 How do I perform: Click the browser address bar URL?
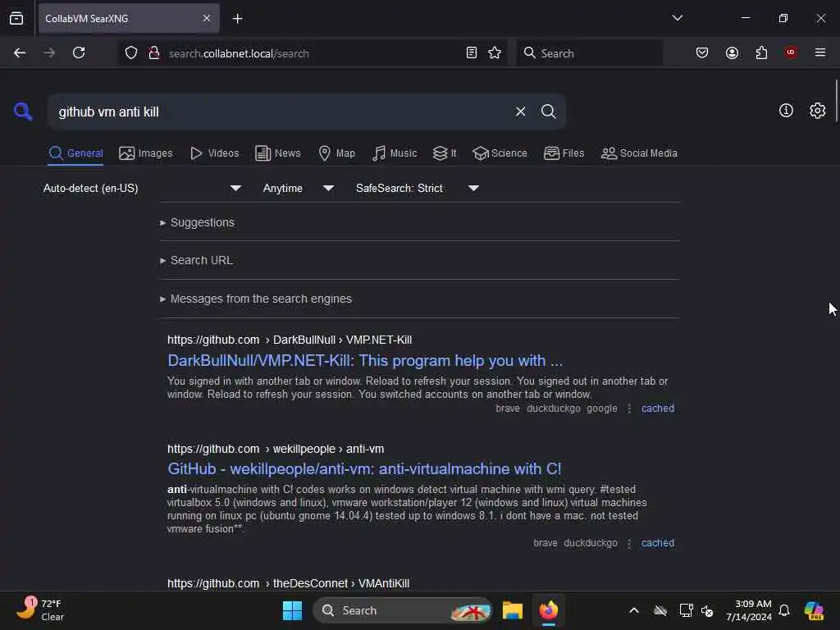(x=239, y=53)
